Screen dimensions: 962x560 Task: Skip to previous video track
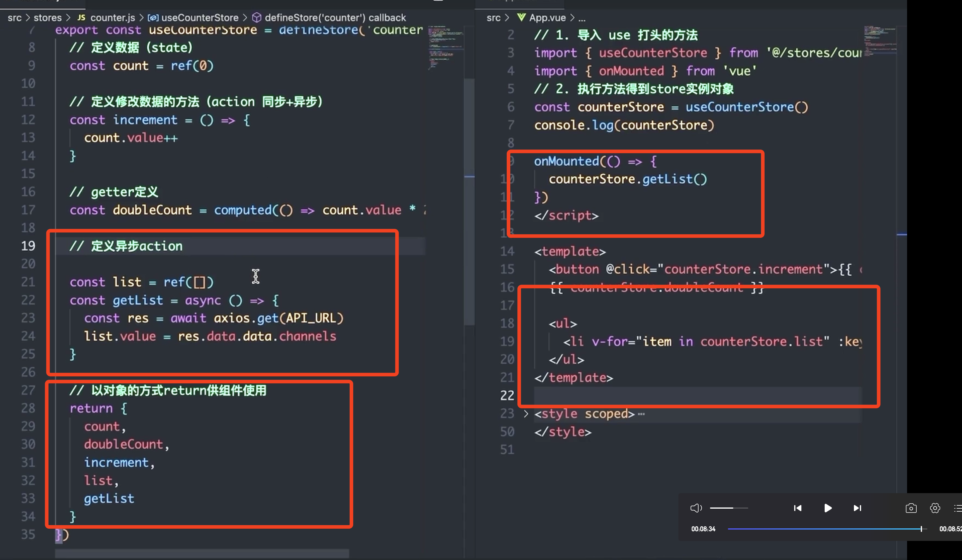coord(797,508)
